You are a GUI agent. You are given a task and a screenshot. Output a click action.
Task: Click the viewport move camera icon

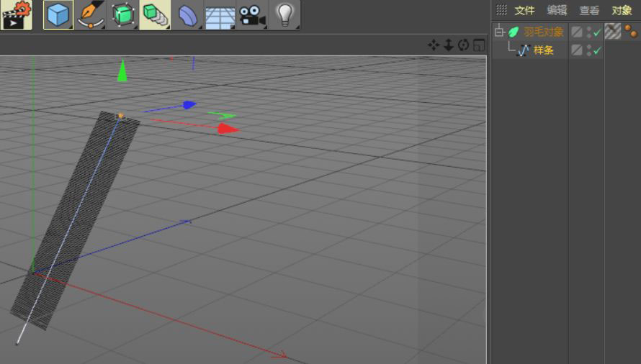pyautogui.click(x=434, y=45)
